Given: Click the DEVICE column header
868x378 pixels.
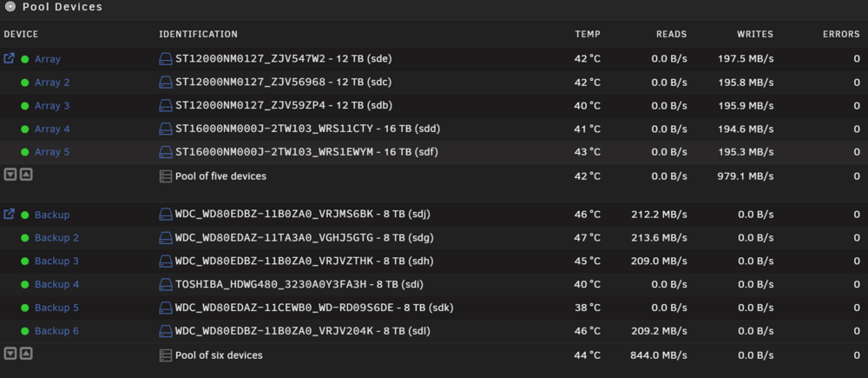Looking at the screenshot, I should pos(21,35).
